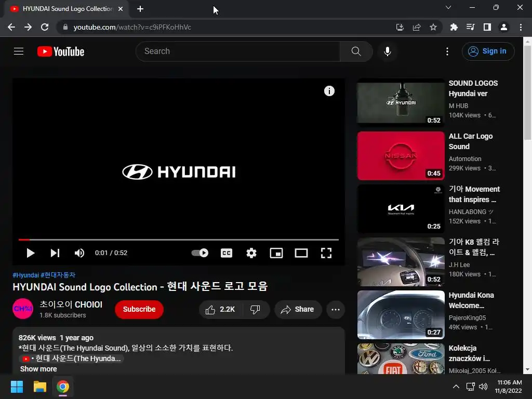Focus the YouTube search field

pyautogui.click(x=238, y=51)
